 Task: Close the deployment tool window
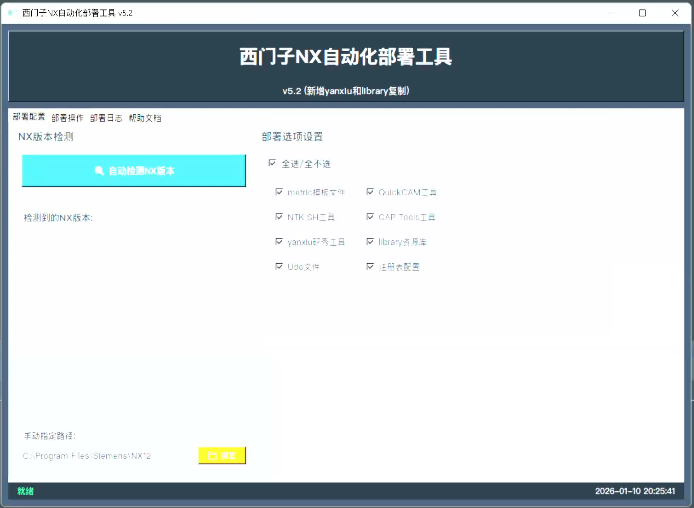pyautogui.click(x=675, y=13)
